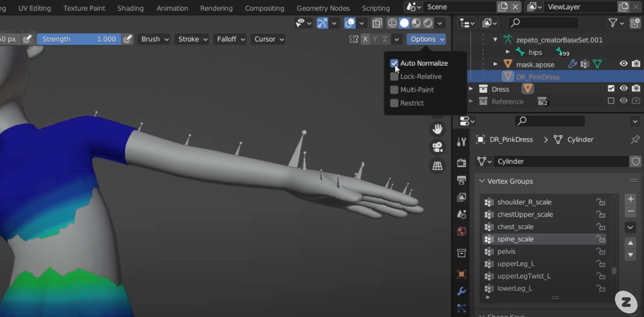Open the Falloff dropdown
644x317 pixels.
click(231, 39)
